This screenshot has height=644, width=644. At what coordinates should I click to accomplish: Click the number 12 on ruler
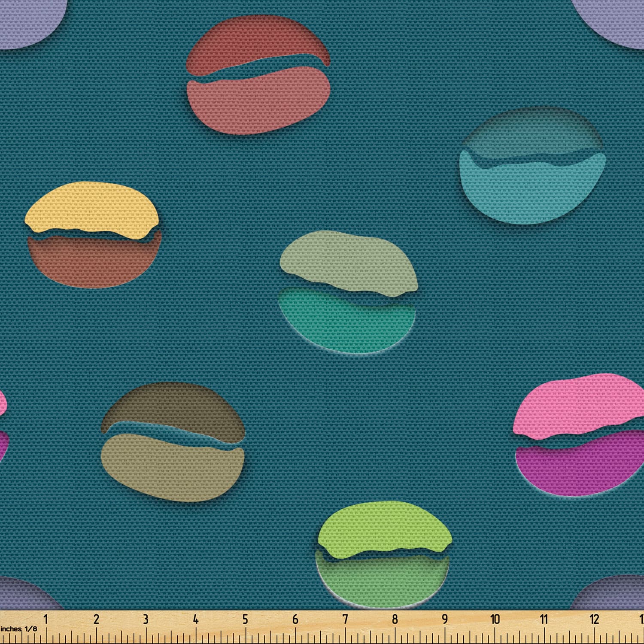pos(594,619)
